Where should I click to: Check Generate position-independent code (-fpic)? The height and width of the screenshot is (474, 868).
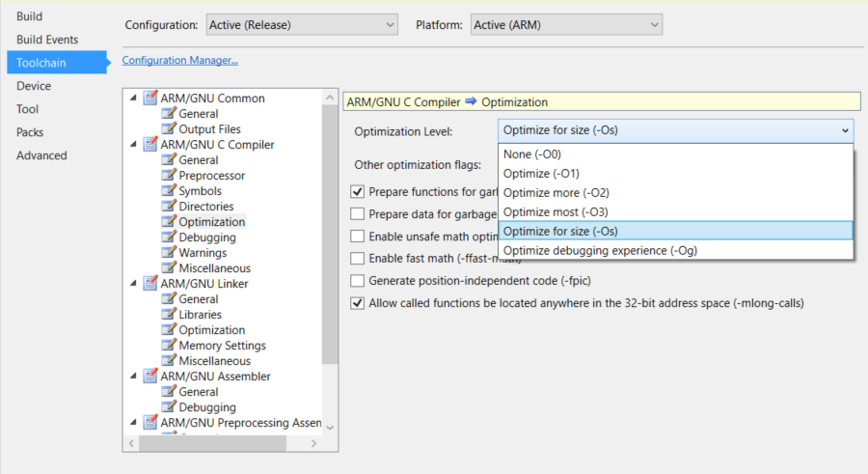[x=358, y=281]
